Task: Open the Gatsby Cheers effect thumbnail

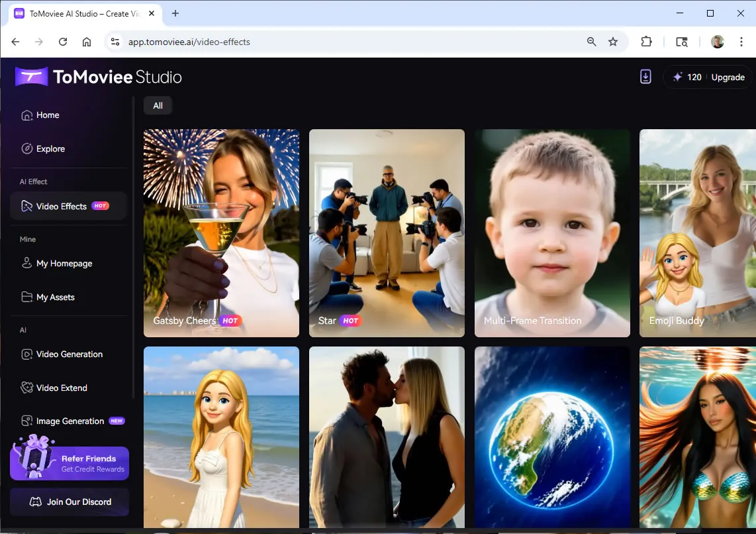Action: point(221,233)
